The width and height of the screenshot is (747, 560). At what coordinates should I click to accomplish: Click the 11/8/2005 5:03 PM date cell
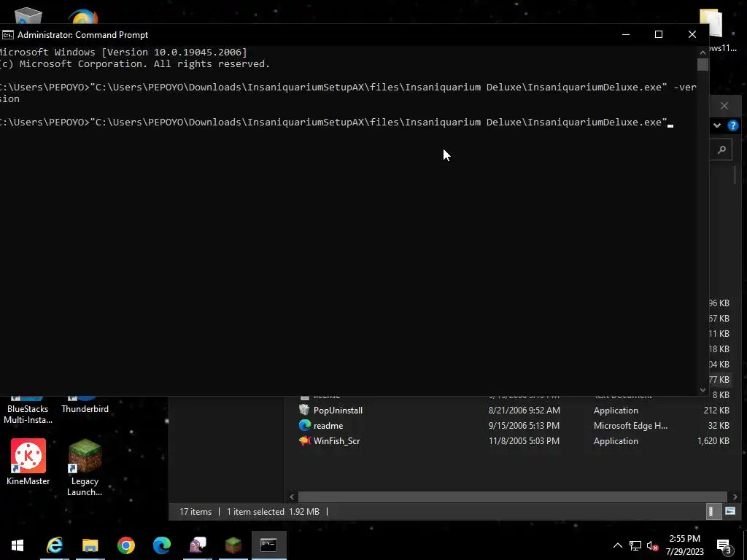[524, 440]
